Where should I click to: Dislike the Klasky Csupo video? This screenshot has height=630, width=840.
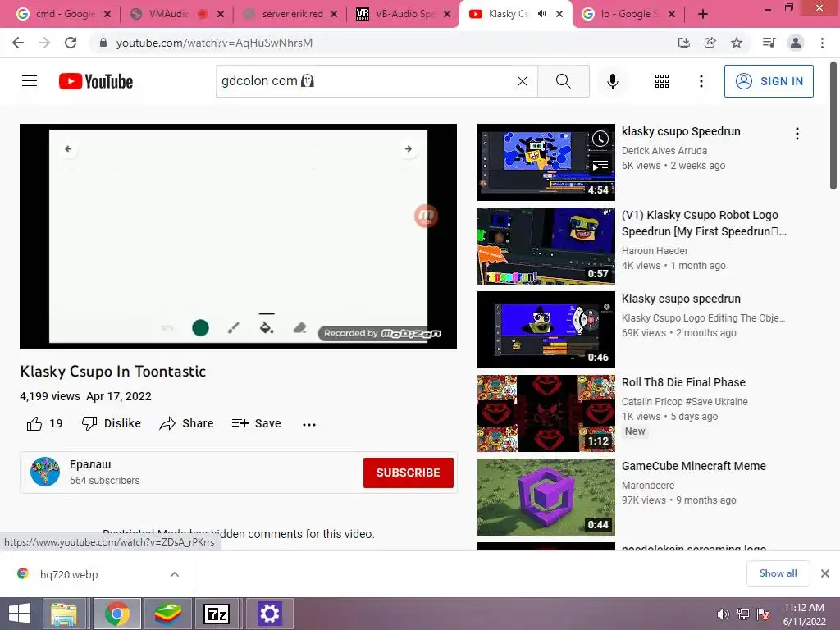[111, 423]
